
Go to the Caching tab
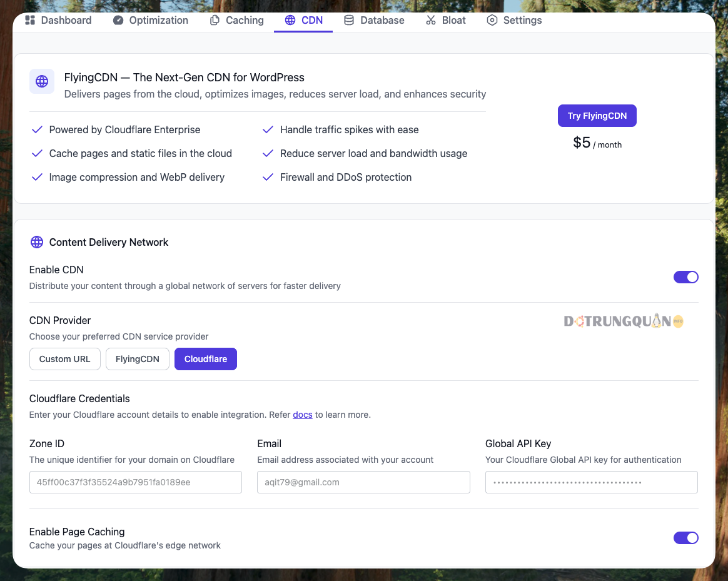tap(237, 20)
